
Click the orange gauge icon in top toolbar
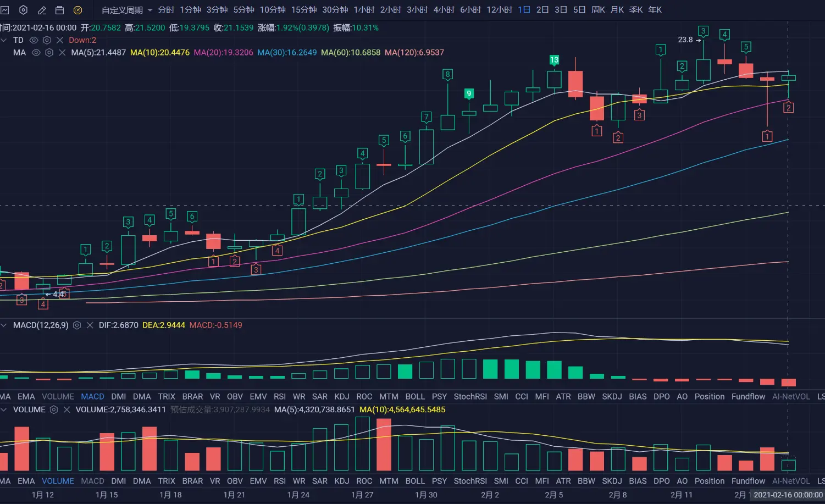[x=78, y=10]
